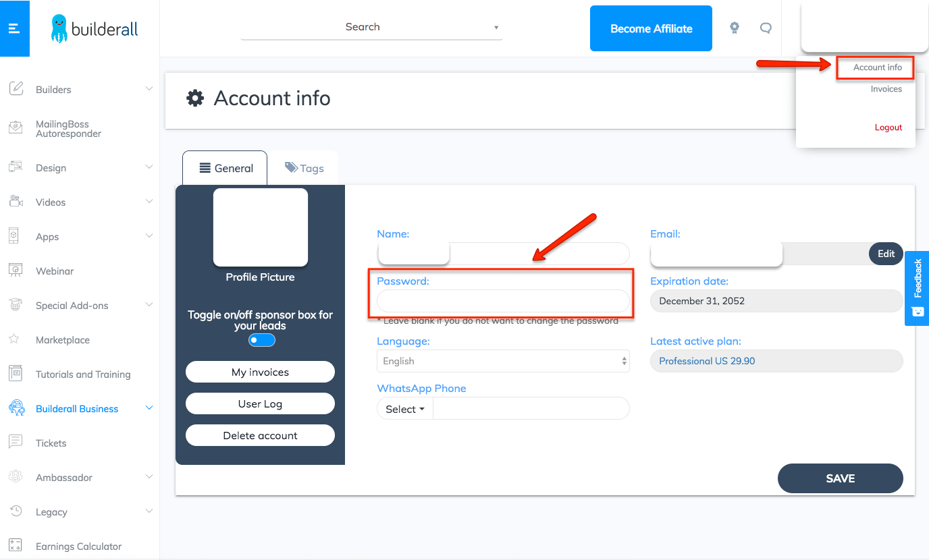Open Marketplace in the sidebar
The height and width of the screenshot is (560, 929).
(63, 340)
